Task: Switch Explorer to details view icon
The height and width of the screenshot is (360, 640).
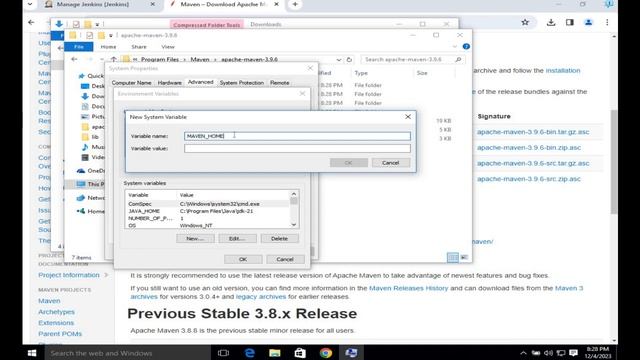Action: point(453,257)
